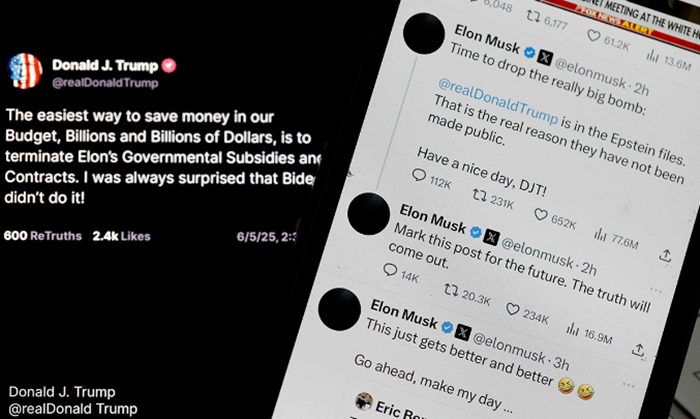The height and width of the screenshot is (419, 700).
Task: Click share icon beside 77.6M views
Action: click(666, 255)
